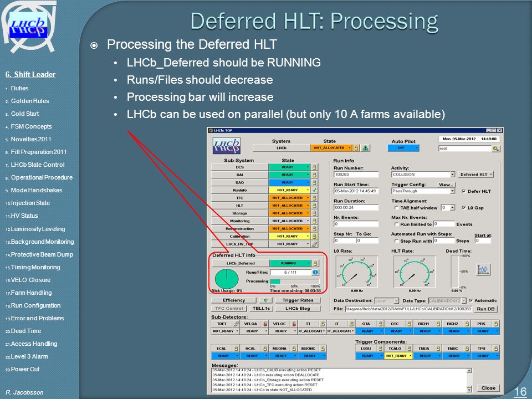Toggle the L0 Gap checkbox
Screen dimensions: 532x399
coord(464,208)
